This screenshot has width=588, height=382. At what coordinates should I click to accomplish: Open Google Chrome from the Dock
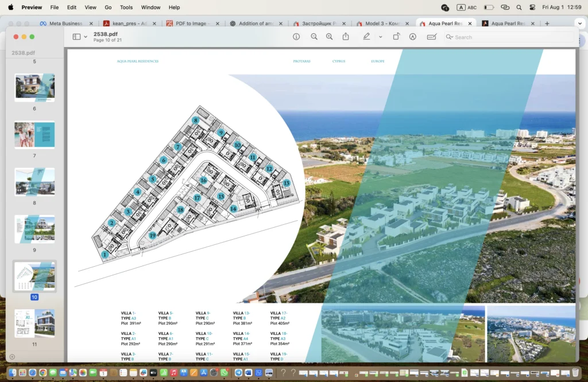(x=42, y=373)
